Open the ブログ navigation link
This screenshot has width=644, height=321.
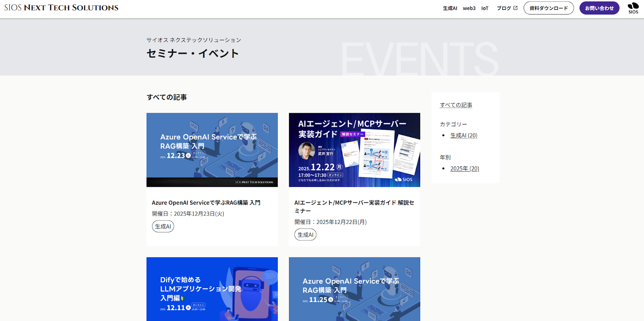504,8
